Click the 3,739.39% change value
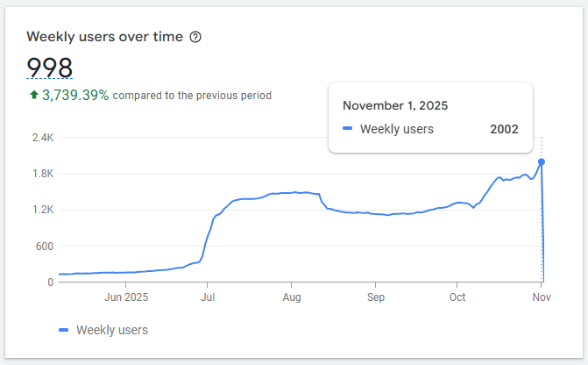Image resolution: width=588 pixels, height=365 pixels. [75, 95]
